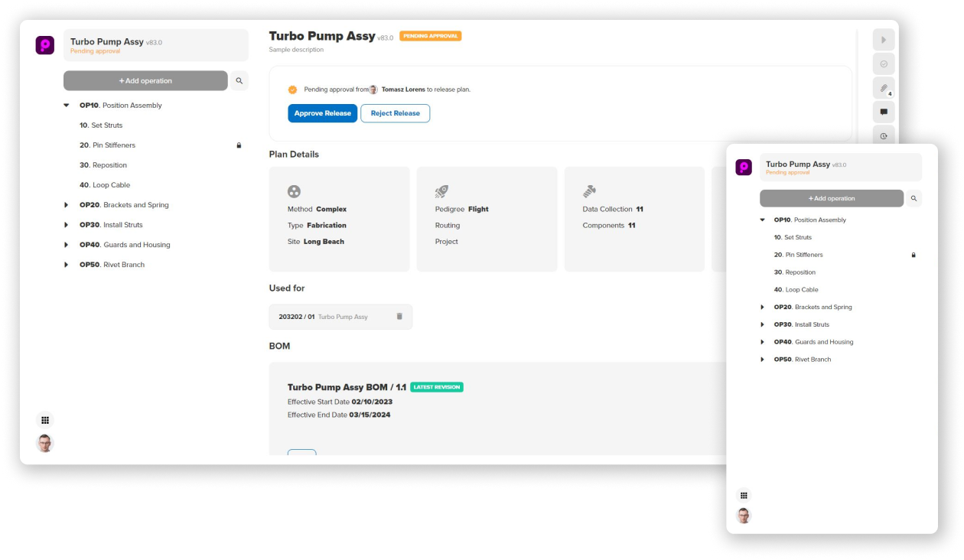Click the play icon in right toolbar
The width and height of the screenshot is (964, 560).
click(884, 40)
